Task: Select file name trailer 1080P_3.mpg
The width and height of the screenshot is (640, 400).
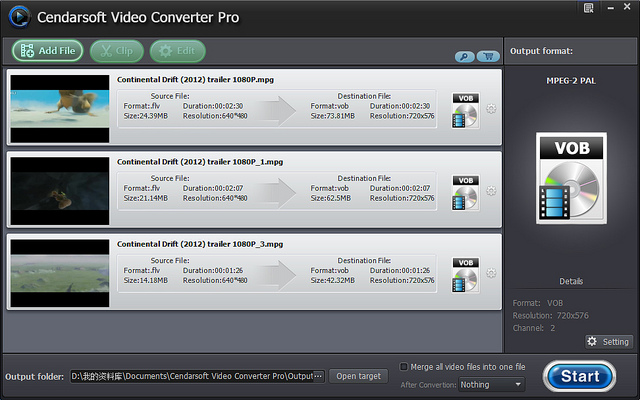Action: pyautogui.click(x=200, y=244)
